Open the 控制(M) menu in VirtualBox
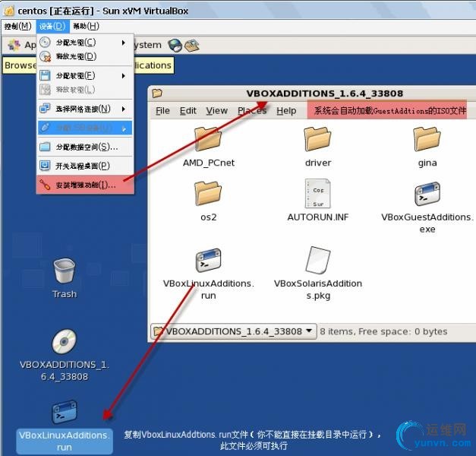476x456 pixels. pos(17,27)
